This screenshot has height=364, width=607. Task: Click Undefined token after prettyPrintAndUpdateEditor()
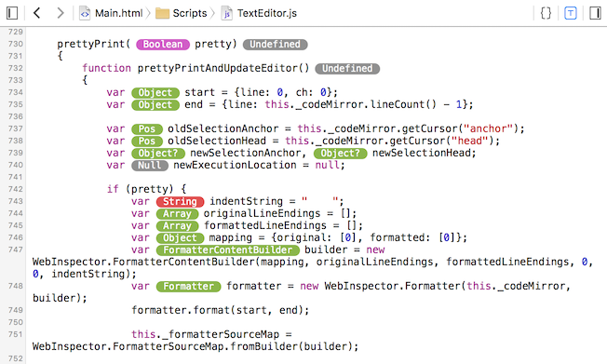pyautogui.click(x=347, y=69)
